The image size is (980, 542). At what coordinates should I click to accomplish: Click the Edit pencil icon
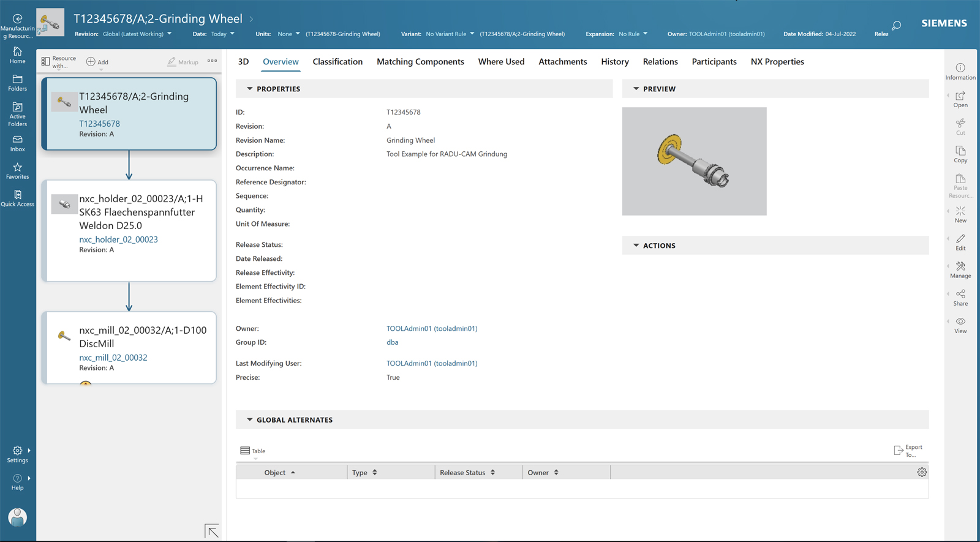[960, 242]
